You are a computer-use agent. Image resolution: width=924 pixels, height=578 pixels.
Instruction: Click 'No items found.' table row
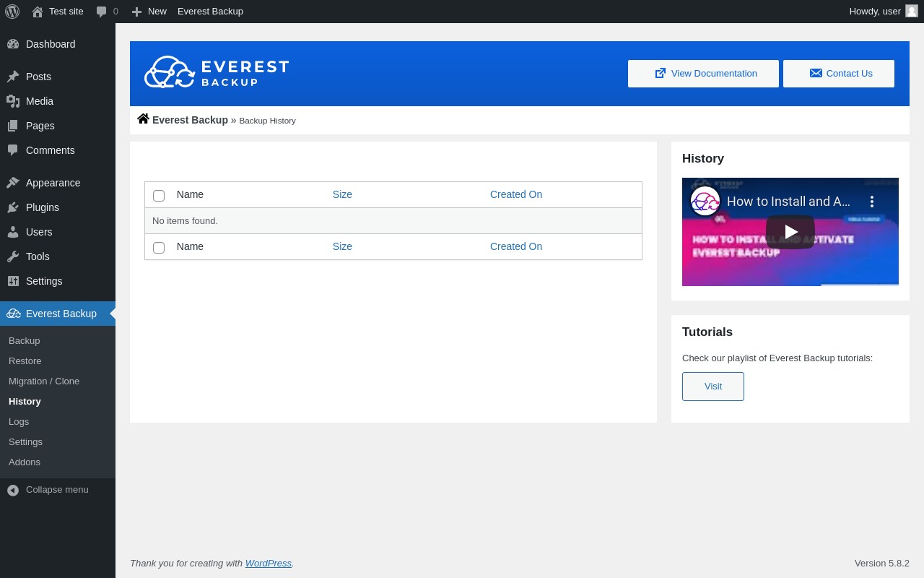click(393, 221)
